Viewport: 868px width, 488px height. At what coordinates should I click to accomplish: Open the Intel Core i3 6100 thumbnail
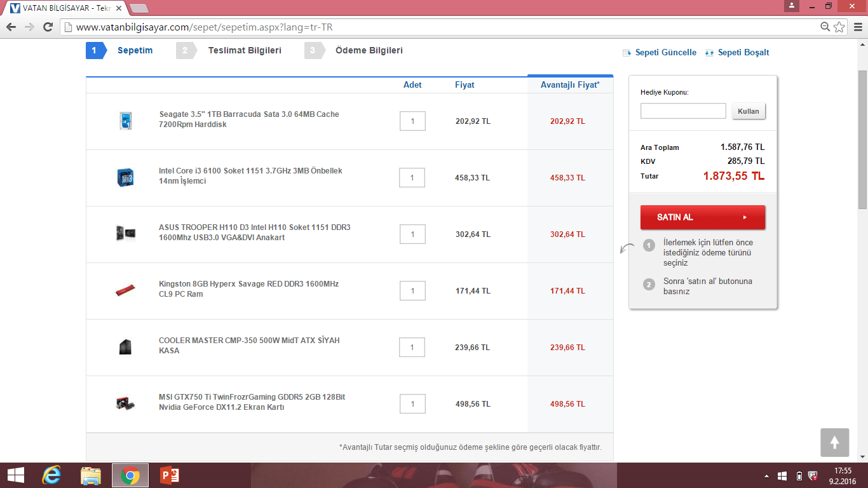pos(125,177)
